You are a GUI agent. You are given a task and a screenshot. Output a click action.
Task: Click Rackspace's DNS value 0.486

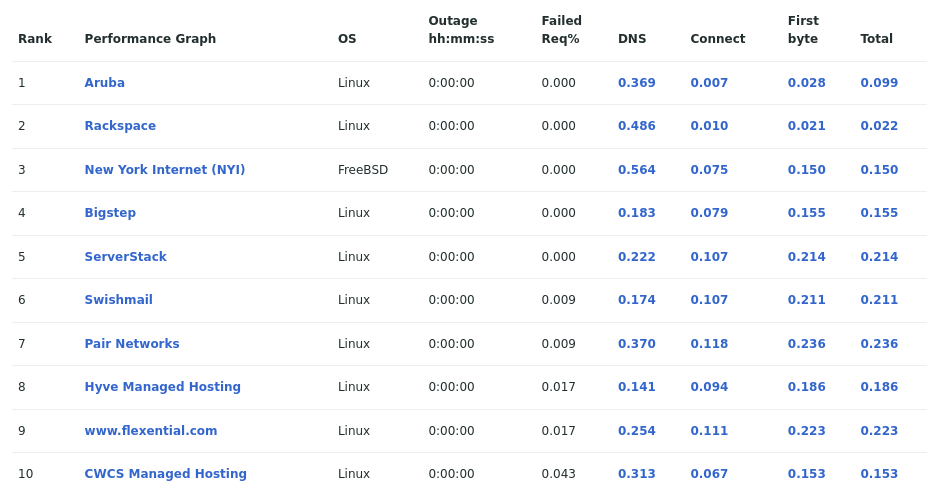pos(637,126)
